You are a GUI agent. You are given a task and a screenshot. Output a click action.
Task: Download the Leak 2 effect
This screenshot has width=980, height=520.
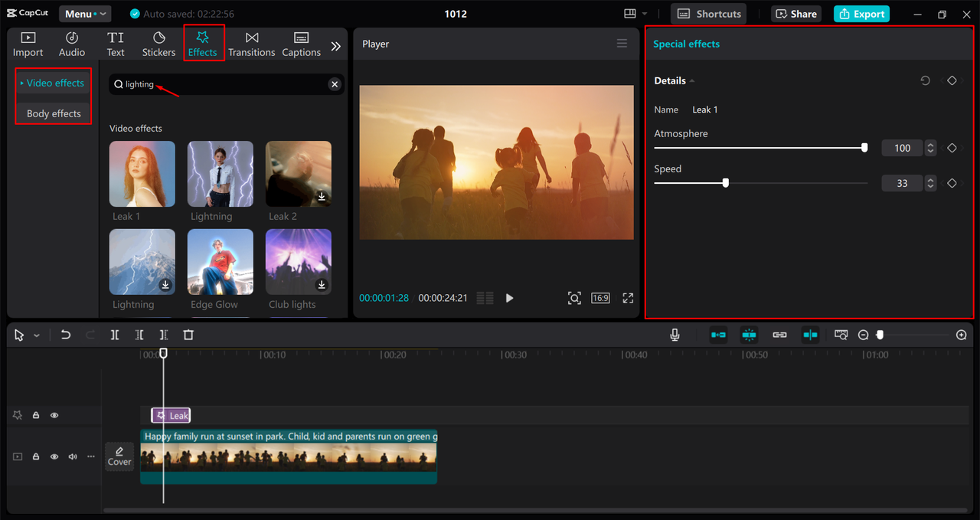(322, 197)
